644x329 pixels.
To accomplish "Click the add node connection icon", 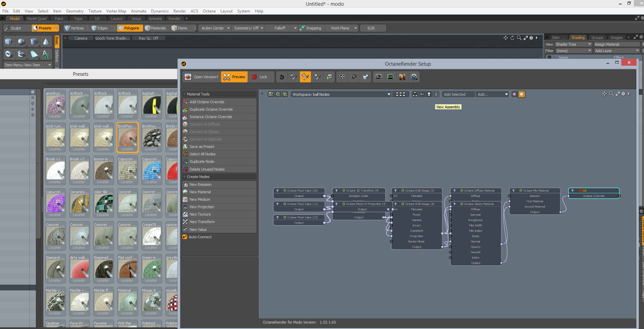I will click(x=271, y=94).
